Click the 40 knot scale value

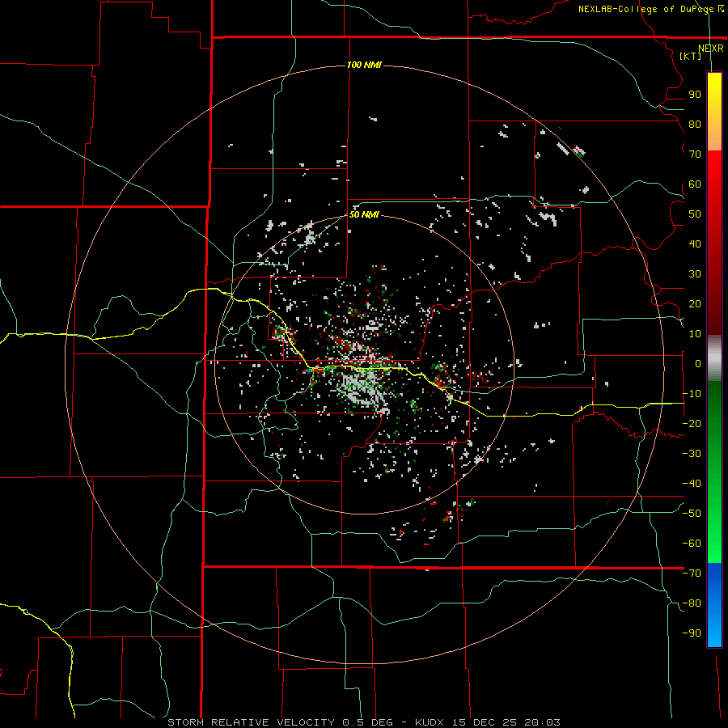pos(695,243)
